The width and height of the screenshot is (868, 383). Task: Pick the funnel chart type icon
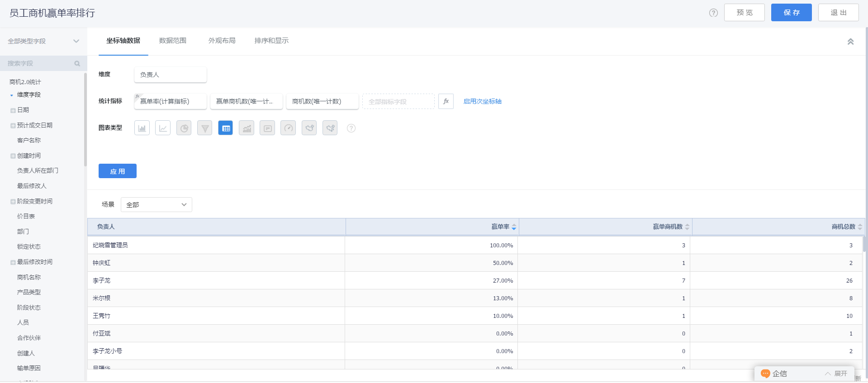point(204,128)
